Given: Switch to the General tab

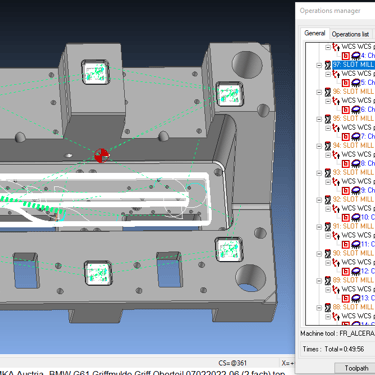Looking at the screenshot, I should pyautogui.click(x=315, y=33).
